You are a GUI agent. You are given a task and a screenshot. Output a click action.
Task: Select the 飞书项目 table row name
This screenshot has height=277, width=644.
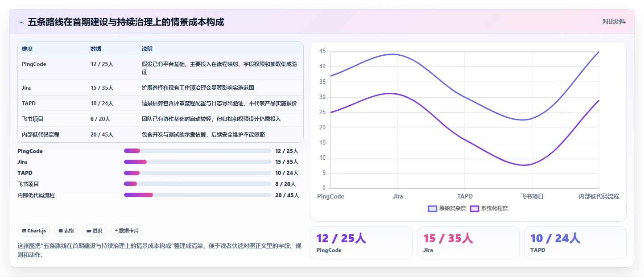click(x=33, y=119)
